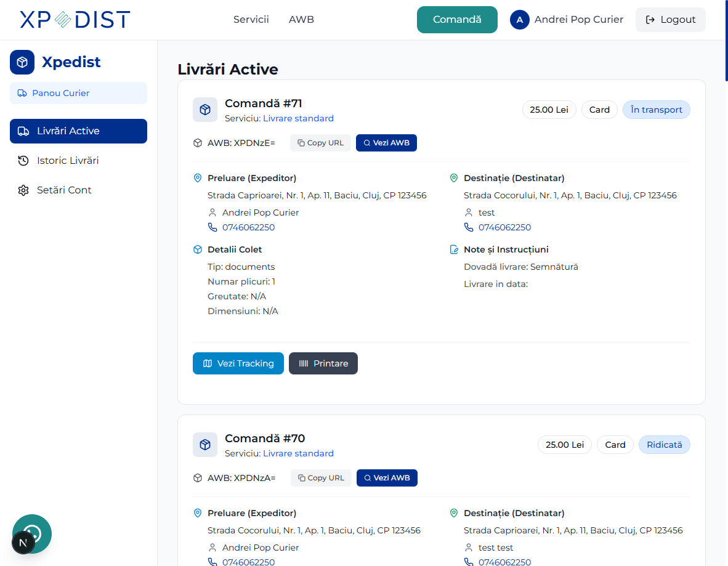Viewport: 728px width, 566px height.
Task: Click the XPEDIST logo in header
Action: point(75,20)
